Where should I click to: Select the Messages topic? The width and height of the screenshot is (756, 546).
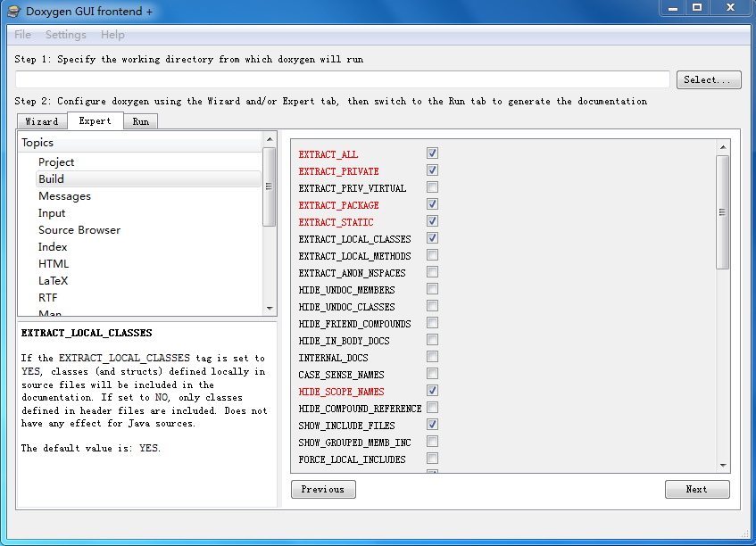point(64,196)
